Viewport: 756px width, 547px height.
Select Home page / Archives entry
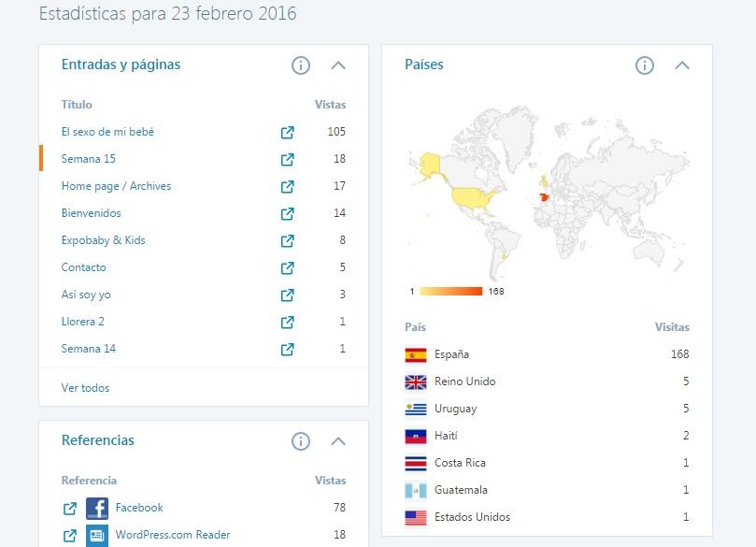click(x=116, y=186)
